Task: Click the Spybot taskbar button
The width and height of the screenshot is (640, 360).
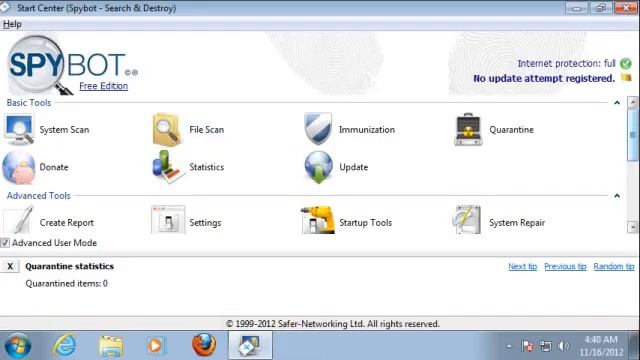Action: (x=250, y=346)
